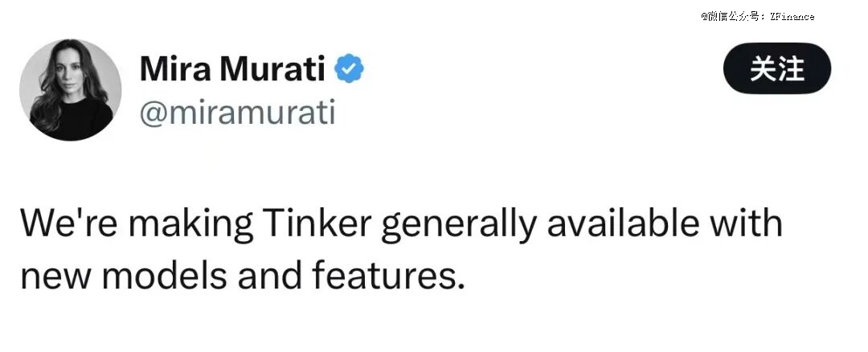The width and height of the screenshot is (868, 352).
Task: Click the word "new" in the tweet
Action: 55,276
